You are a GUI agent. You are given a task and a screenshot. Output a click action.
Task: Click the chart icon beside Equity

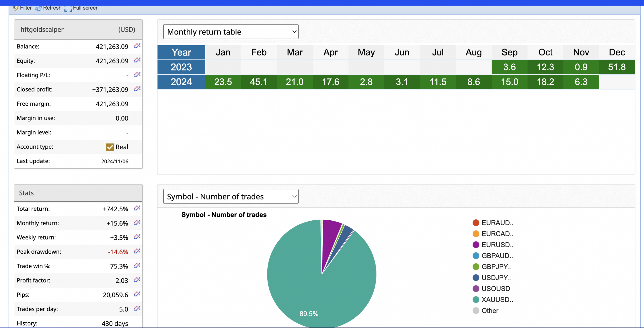[x=137, y=60]
